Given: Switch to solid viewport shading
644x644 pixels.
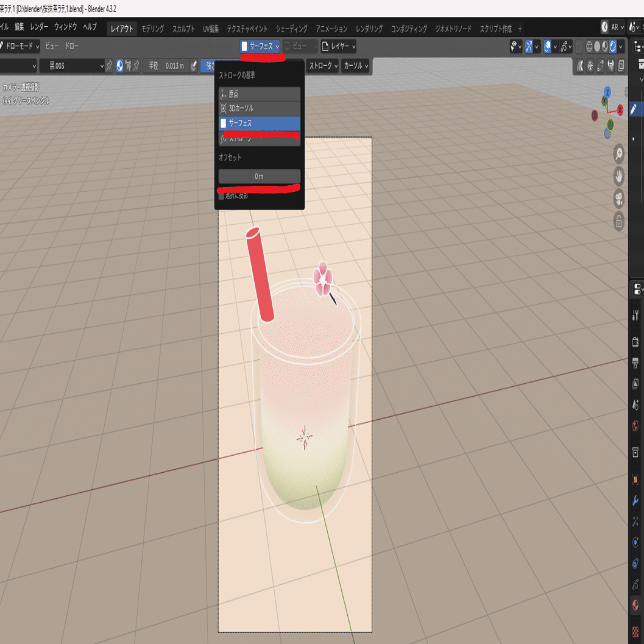Looking at the screenshot, I should point(597,46).
